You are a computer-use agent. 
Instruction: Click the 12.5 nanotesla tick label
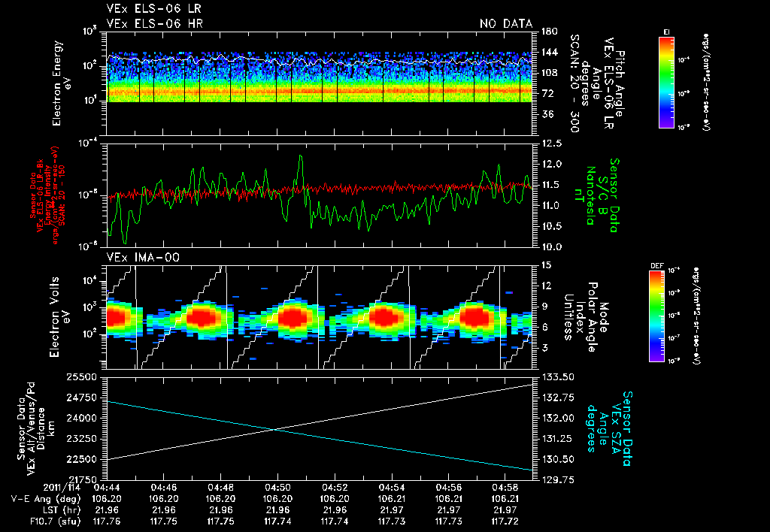tap(553, 144)
